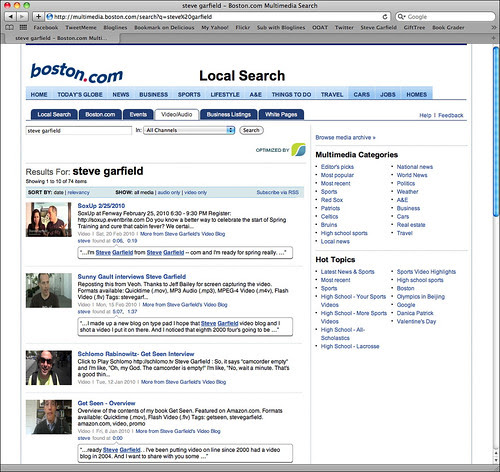Open Latest News & Sports hot topic
The height and width of the screenshot is (472, 500).
347,272
